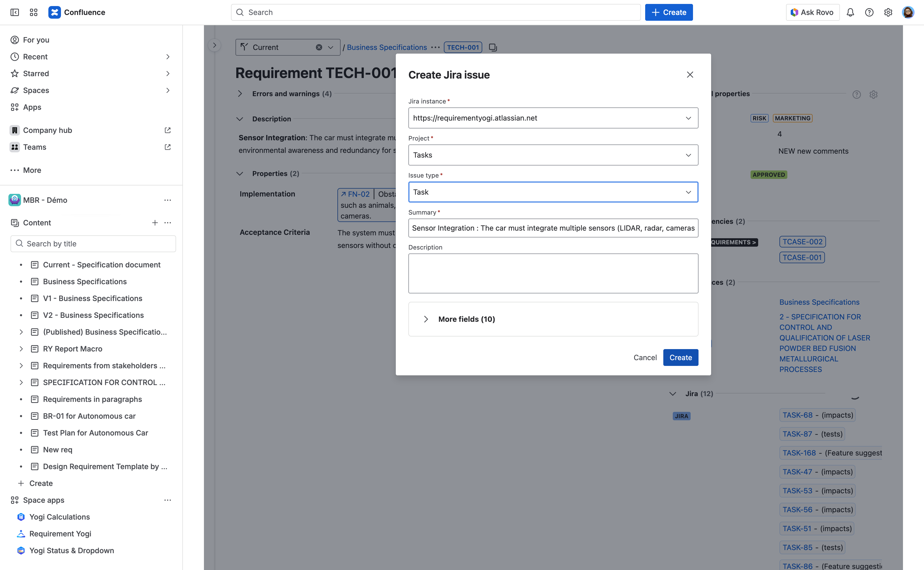
Task: Expand the Errors and warnings section
Action: [x=240, y=94]
